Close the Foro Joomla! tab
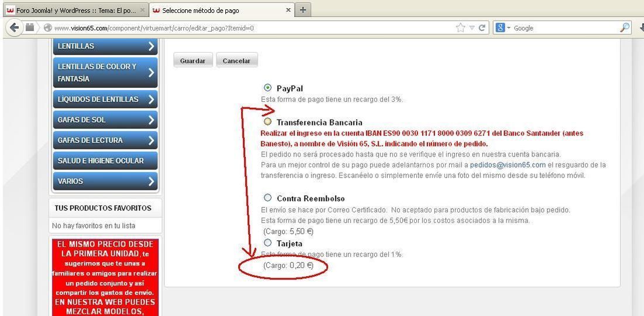This screenshot has height=316, width=644. tap(142, 10)
